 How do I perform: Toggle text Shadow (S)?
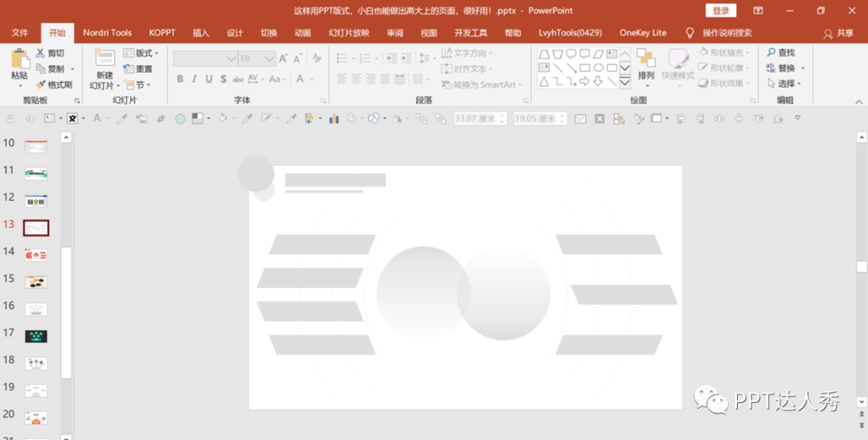[223, 79]
